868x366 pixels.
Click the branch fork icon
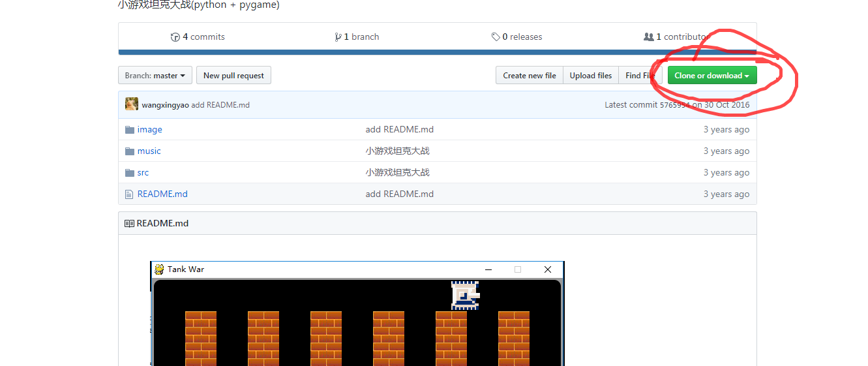coord(338,37)
